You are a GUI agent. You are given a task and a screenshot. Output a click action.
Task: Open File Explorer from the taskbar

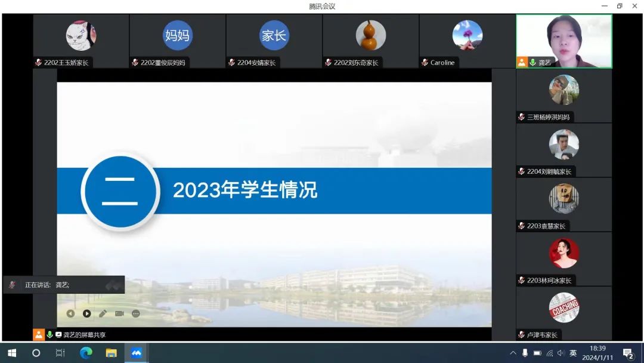(111, 353)
